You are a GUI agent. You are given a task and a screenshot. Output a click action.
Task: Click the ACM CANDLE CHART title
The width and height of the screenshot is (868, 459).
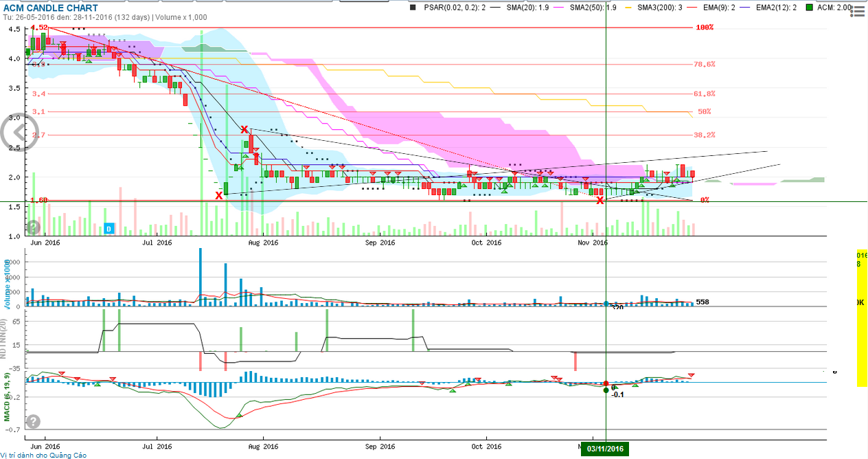coord(50,8)
